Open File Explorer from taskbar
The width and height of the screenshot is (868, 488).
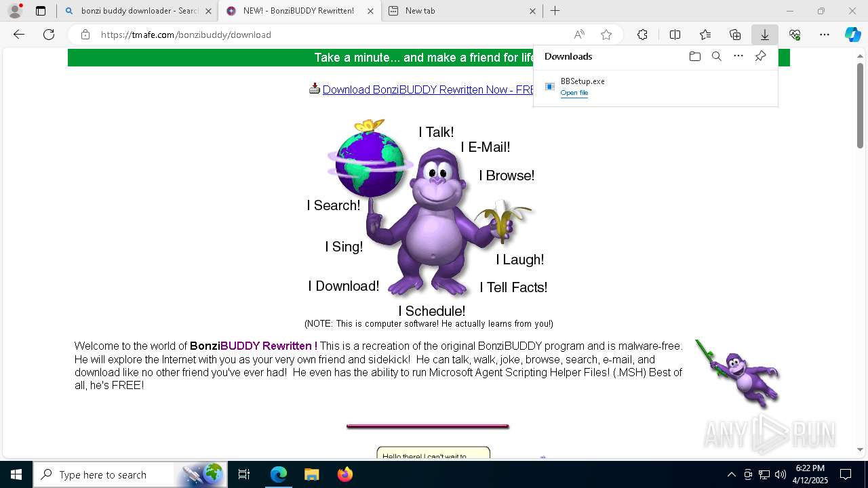311,474
